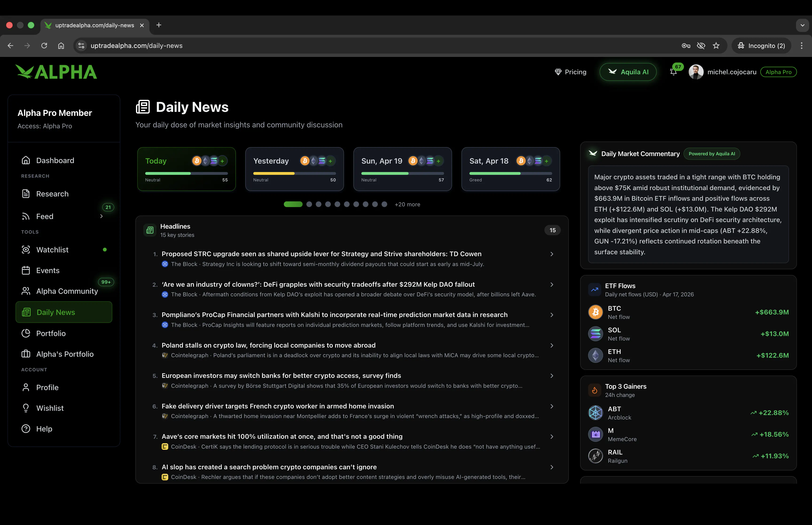Select the Sat, Apr 18 card

pos(511,169)
